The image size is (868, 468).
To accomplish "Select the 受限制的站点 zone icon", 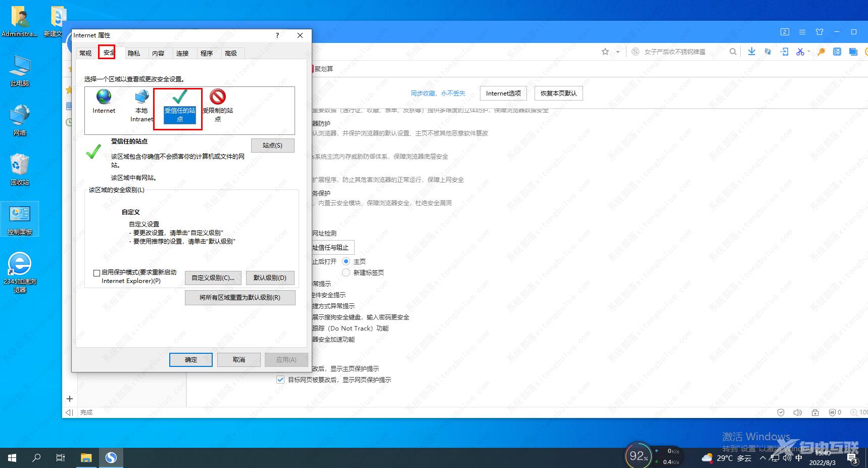I will click(x=218, y=106).
